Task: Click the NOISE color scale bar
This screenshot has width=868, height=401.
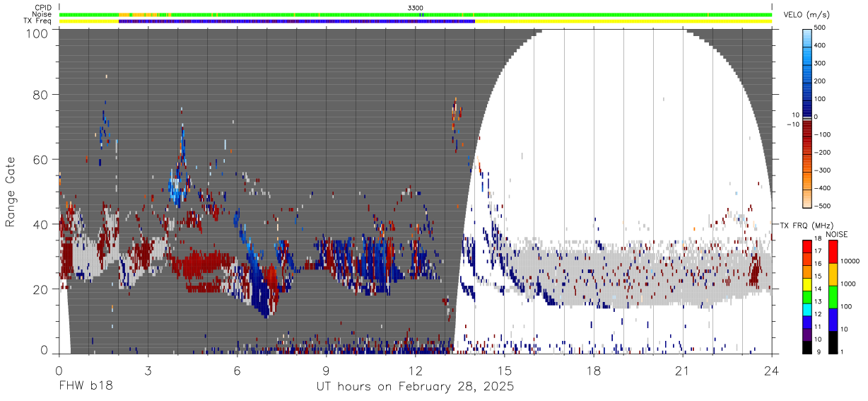Action: (832, 297)
